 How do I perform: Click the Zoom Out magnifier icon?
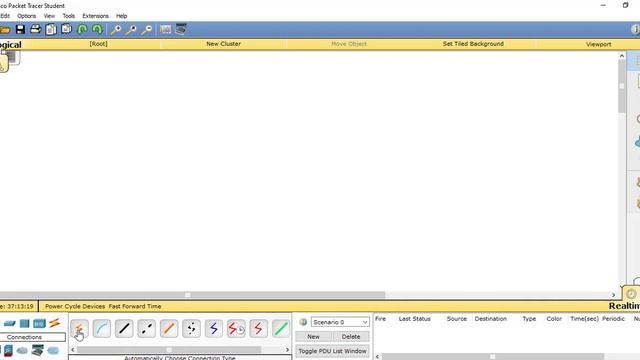coord(147,29)
